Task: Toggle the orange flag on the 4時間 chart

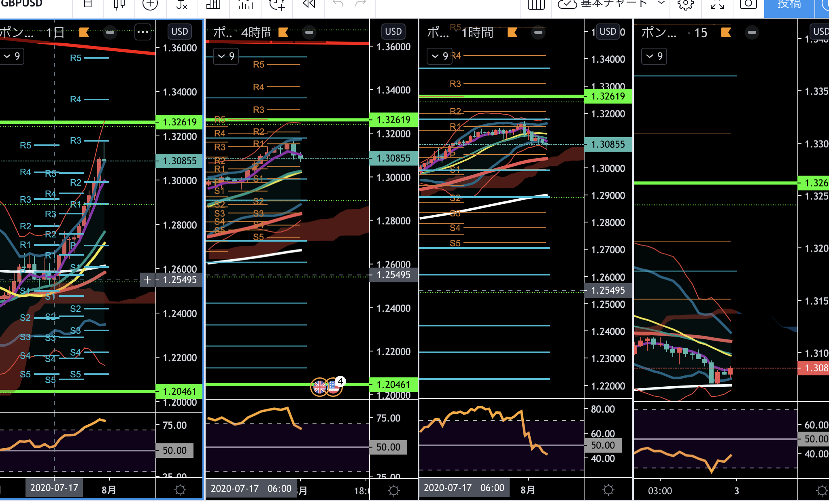Action: pyautogui.click(x=283, y=32)
